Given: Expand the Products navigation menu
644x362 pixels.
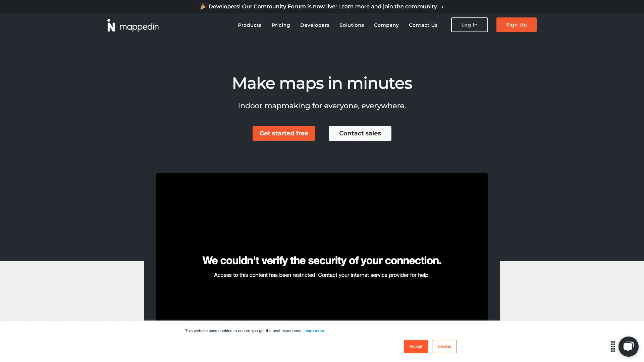Looking at the screenshot, I should pyautogui.click(x=250, y=25).
